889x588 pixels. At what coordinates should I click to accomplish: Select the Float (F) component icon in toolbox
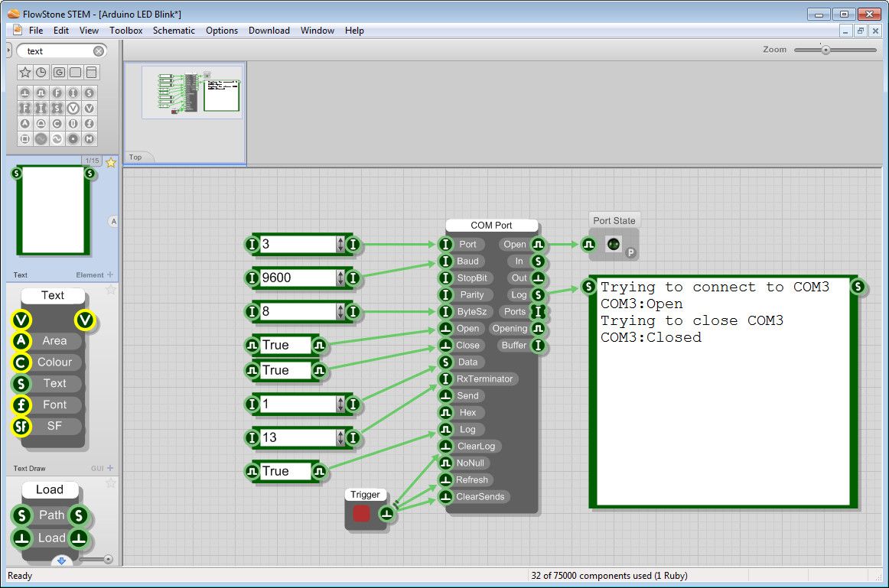click(57, 93)
